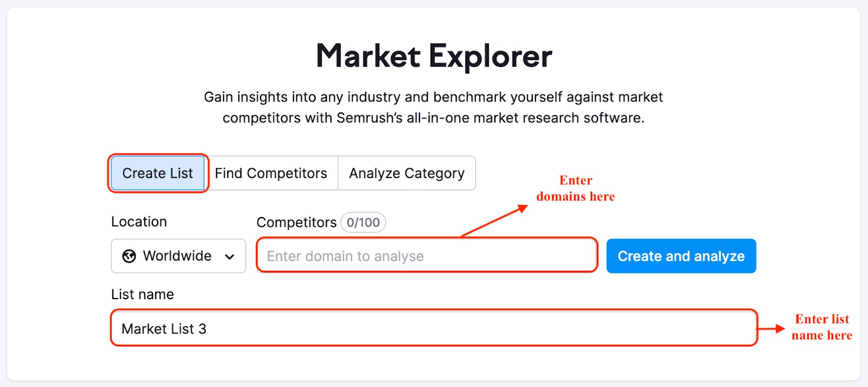Click the diagonal red arrow above domain field
The height and width of the screenshot is (387, 868).
[x=494, y=220]
